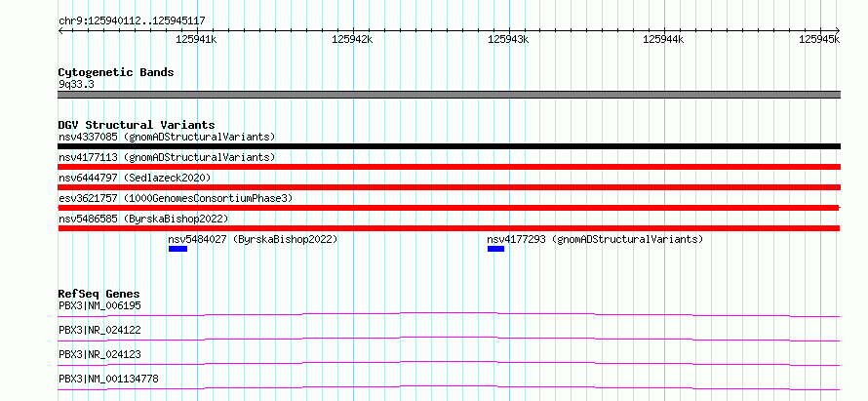The width and height of the screenshot is (868, 401).
Task: Open the esv3621757 1000Genomes variant label
Action: (x=176, y=198)
